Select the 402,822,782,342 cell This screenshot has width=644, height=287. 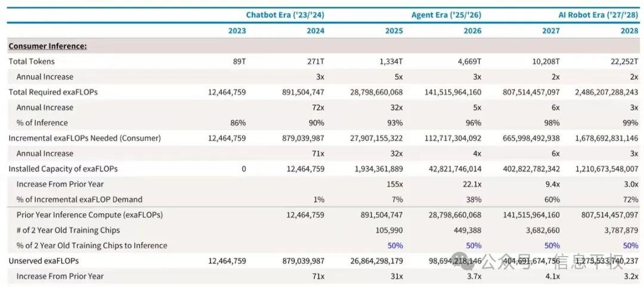(x=531, y=169)
